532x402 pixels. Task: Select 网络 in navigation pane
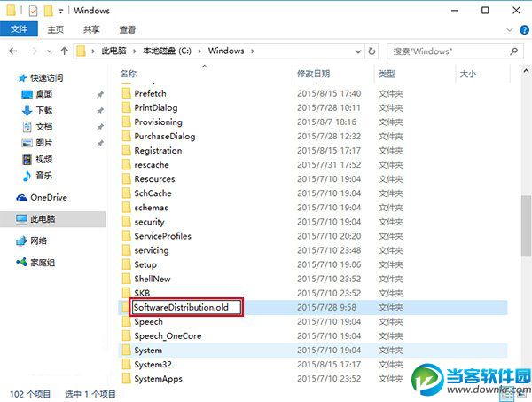click(x=39, y=240)
